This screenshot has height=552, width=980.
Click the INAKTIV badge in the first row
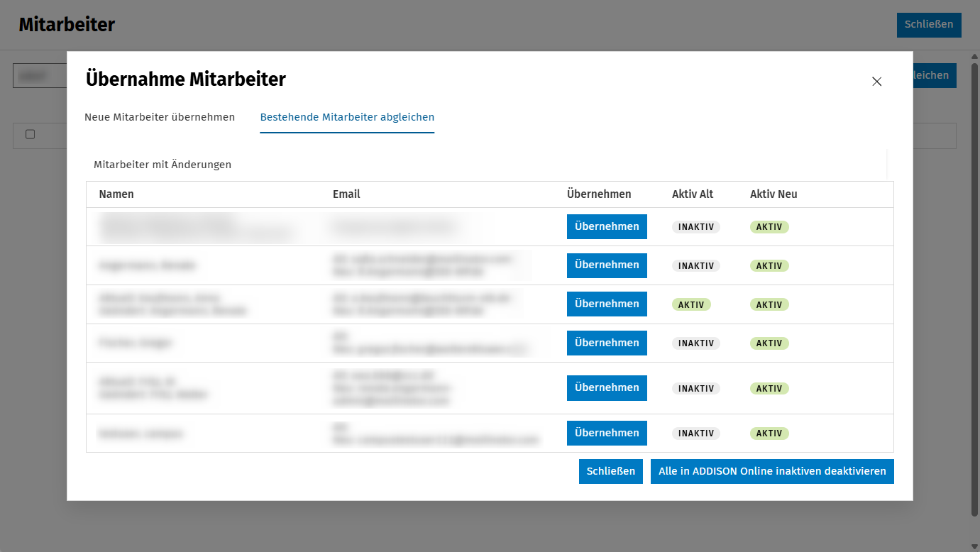click(696, 227)
